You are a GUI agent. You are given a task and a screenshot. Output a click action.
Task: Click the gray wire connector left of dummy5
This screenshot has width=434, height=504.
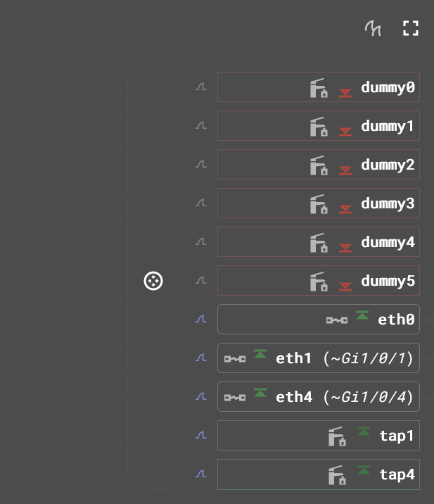[x=201, y=280]
